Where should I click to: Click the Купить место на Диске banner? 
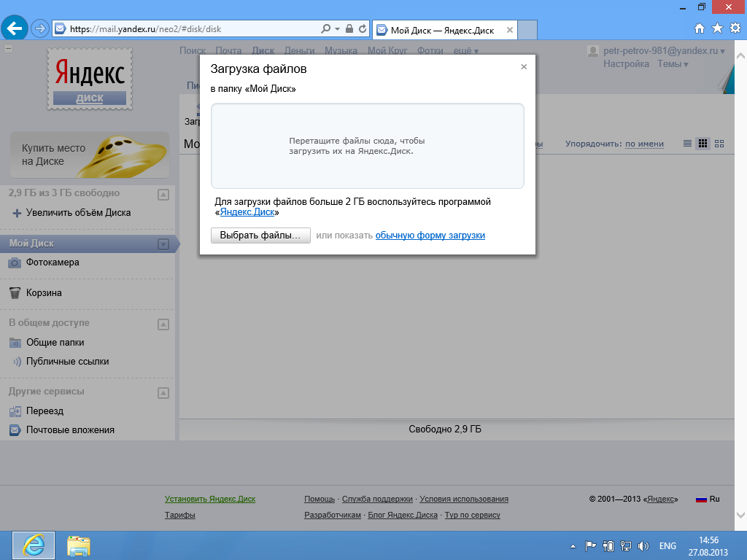(x=90, y=155)
